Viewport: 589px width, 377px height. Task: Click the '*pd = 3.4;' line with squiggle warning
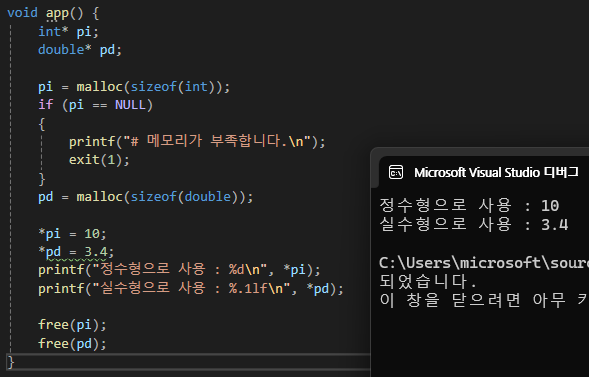click(76, 251)
